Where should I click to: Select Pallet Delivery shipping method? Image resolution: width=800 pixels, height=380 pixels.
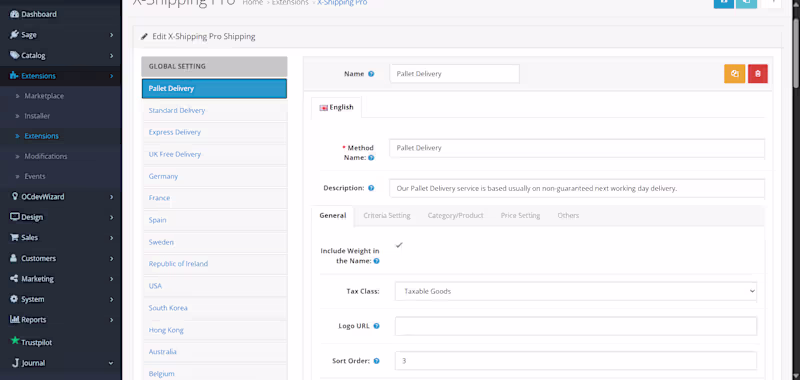[x=214, y=88]
